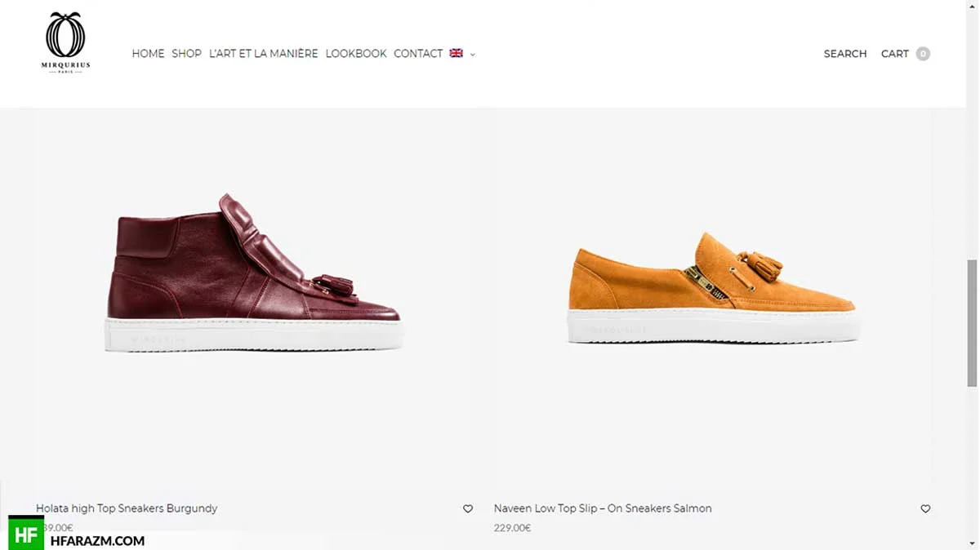Image resolution: width=980 pixels, height=550 pixels.
Task: Expand the language selector chevron
Action: [x=472, y=55]
